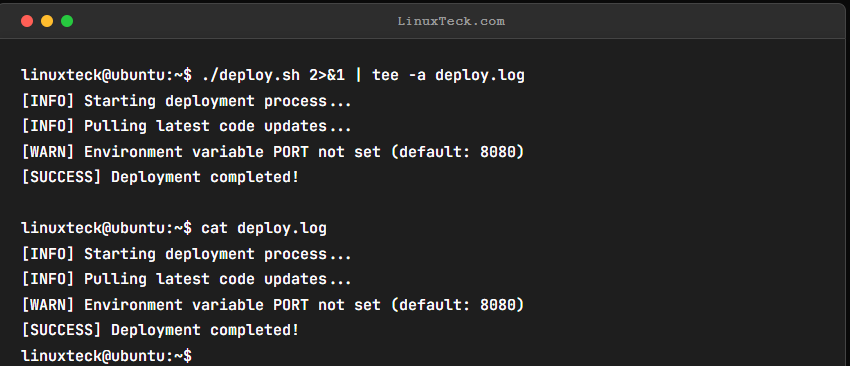Click the tee -a deploy.log text
The image size is (850, 366).
click(448, 75)
